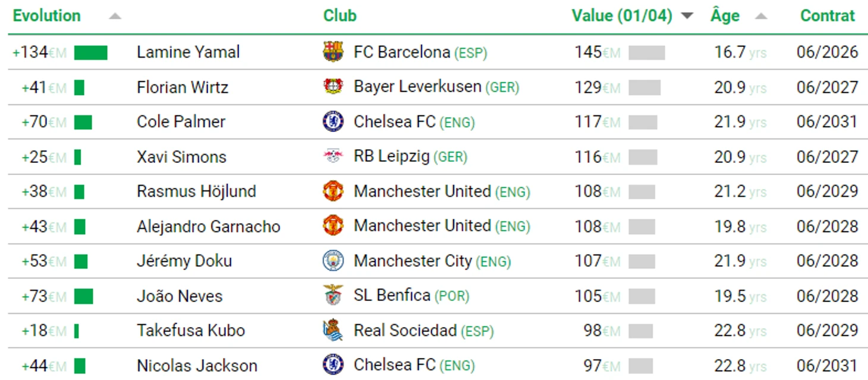The width and height of the screenshot is (868, 380).
Task: Click Lamine Yamal's green evolution bar
Action: [91, 53]
